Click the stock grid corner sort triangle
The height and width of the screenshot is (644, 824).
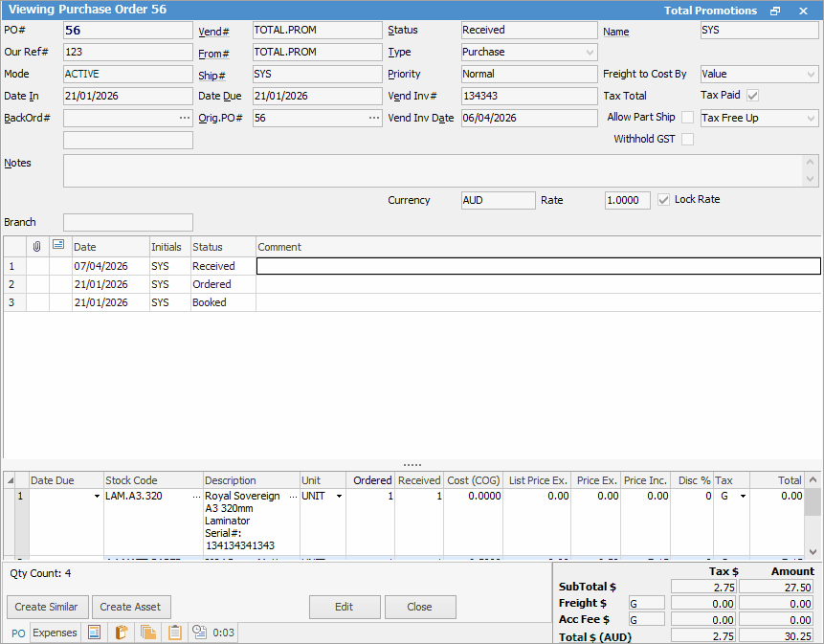[x=10, y=480]
